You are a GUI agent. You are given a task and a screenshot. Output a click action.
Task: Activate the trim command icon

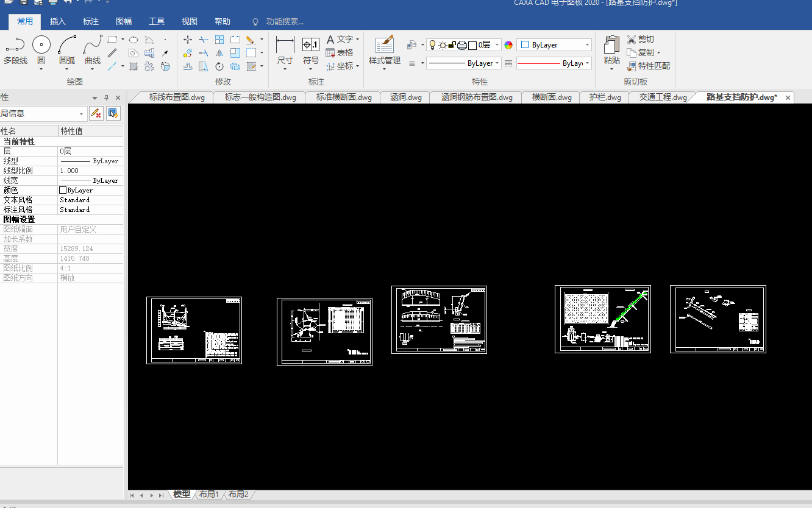[204, 40]
